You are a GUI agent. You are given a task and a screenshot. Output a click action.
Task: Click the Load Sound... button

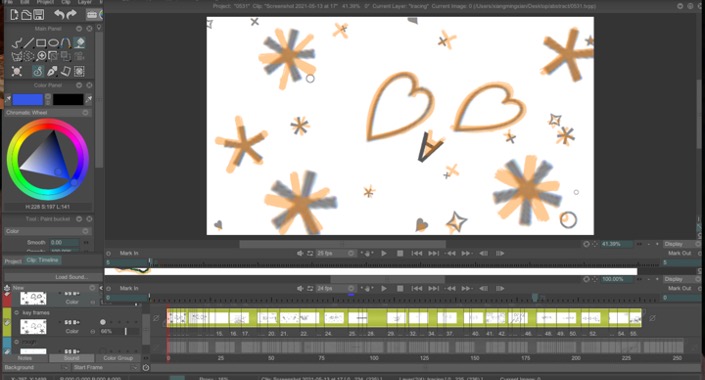pyautogui.click(x=72, y=277)
